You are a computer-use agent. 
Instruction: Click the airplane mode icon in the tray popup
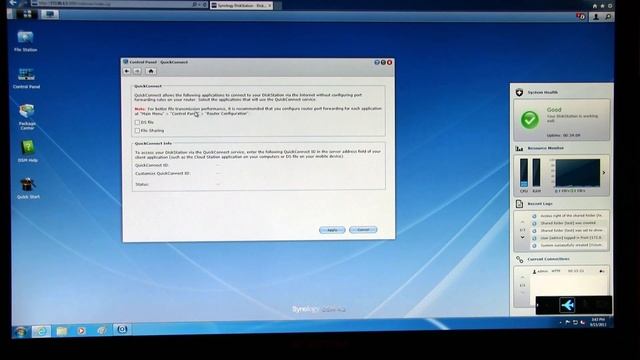click(567, 305)
